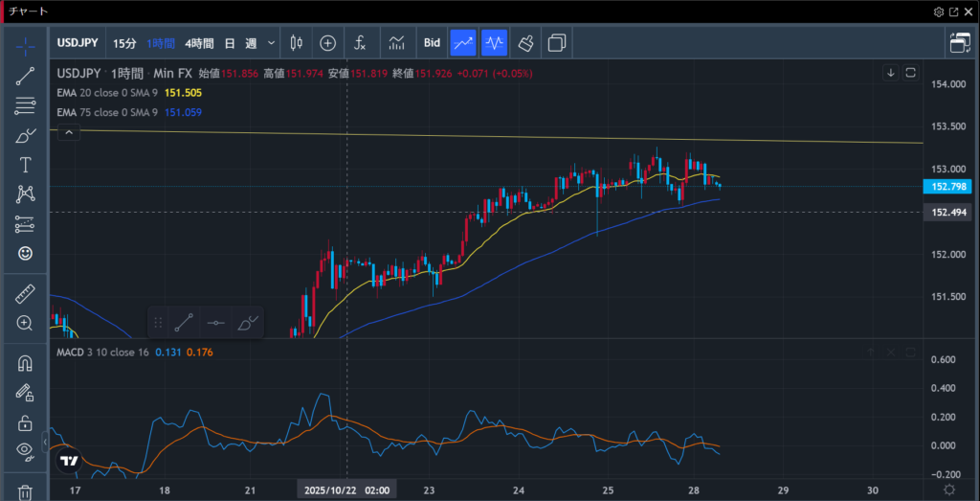Collapse the indicator legend chevron

pyautogui.click(x=68, y=134)
